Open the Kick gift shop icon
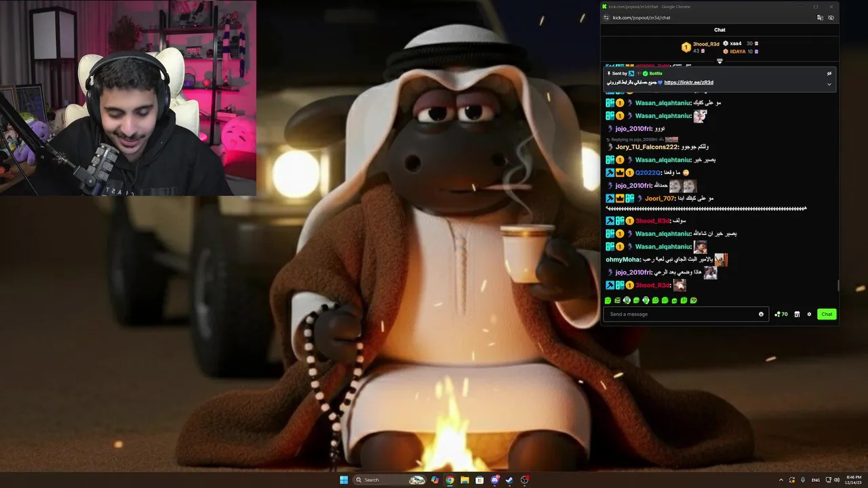This screenshot has width=868, height=488. pos(797,314)
